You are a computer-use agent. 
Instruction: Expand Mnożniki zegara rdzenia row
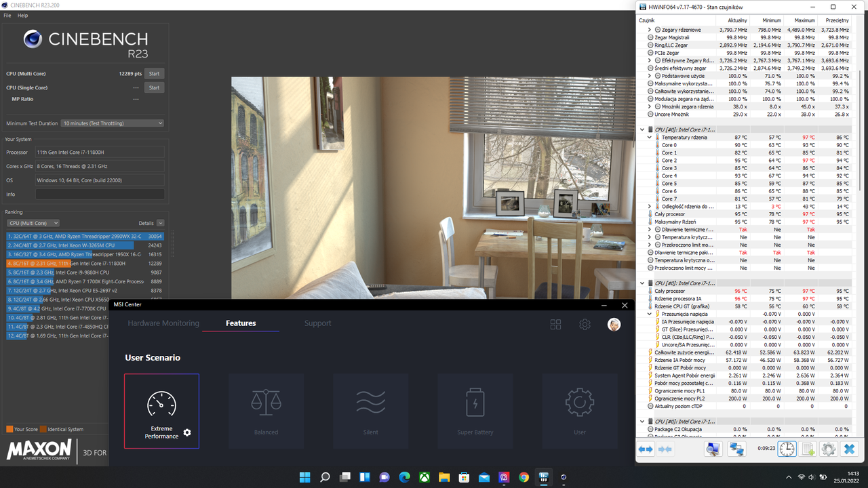(x=650, y=106)
